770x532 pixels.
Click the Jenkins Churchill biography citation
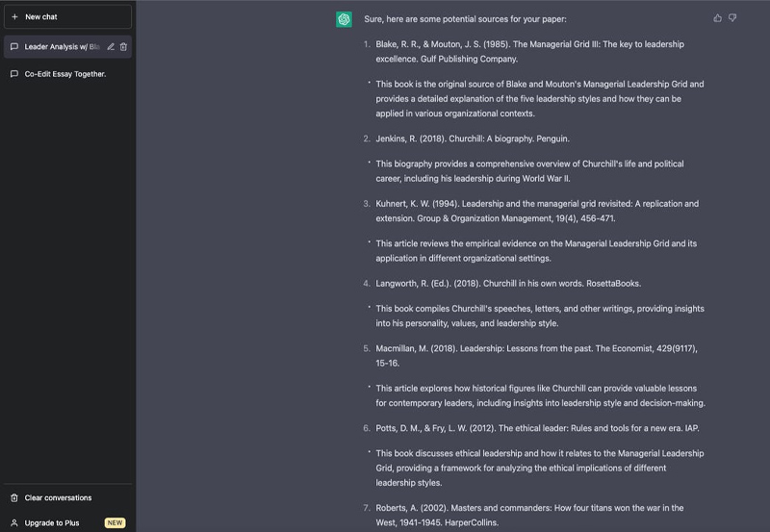tap(473, 139)
